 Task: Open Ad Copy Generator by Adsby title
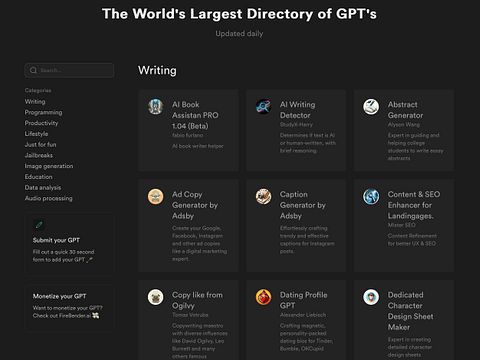(x=195, y=205)
